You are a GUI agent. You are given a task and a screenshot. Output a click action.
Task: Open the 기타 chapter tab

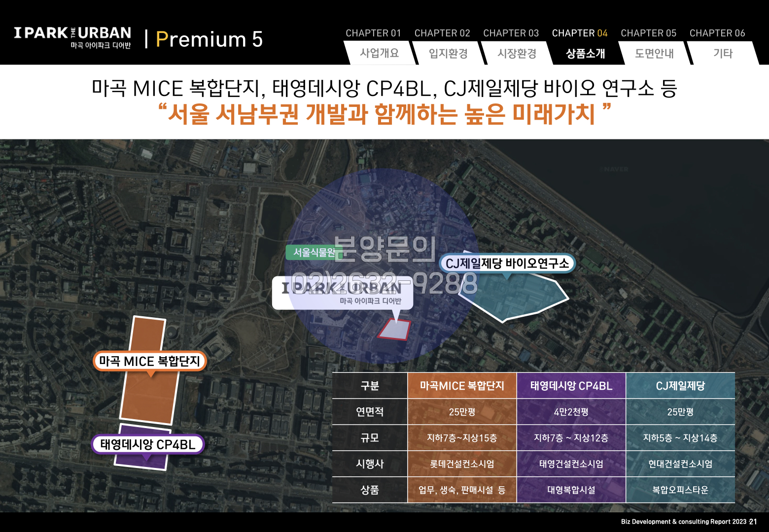pos(723,53)
